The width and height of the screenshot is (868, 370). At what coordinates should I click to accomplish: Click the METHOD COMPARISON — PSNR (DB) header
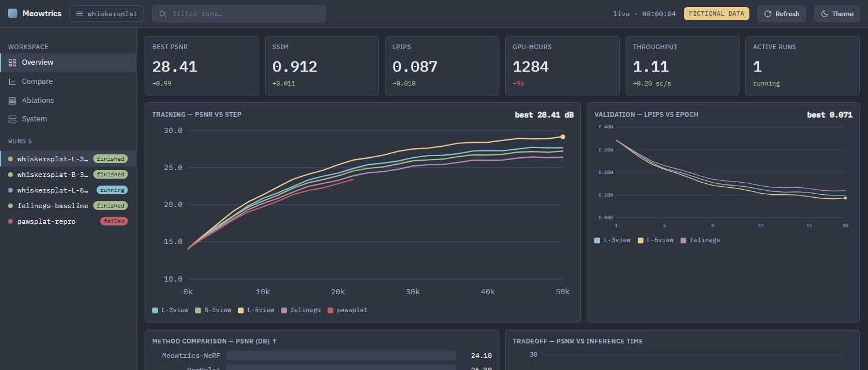pyautogui.click(x=214, y=341)
